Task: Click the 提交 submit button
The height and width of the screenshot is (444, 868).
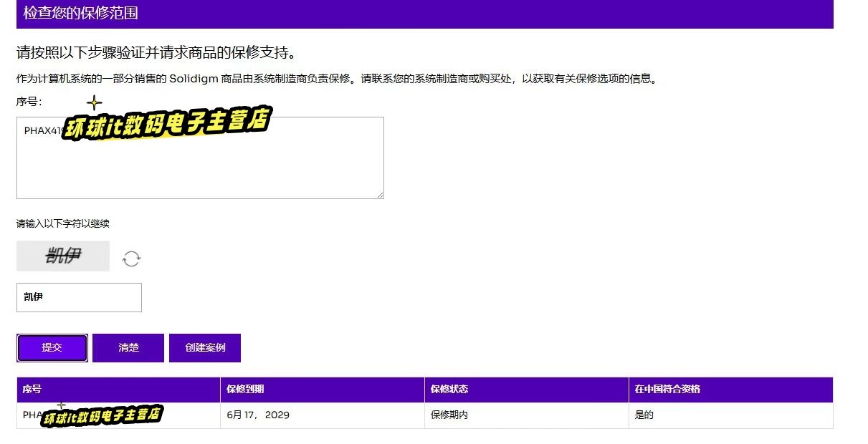Action: click(x=52, y=348)
